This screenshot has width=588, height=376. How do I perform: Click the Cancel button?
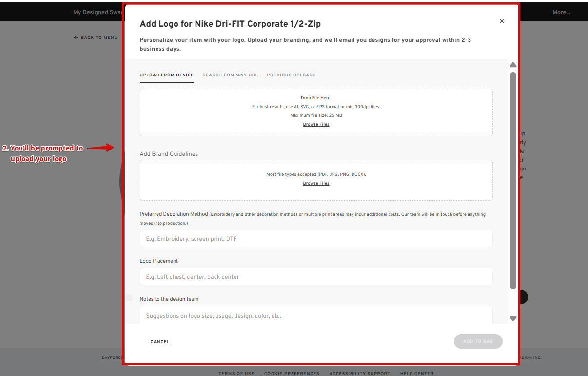coord(160,342)
